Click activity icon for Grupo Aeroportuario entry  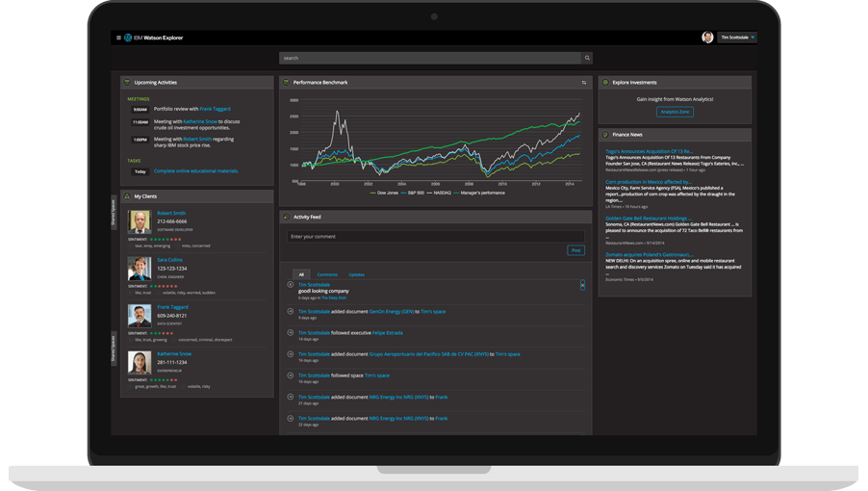[x=290, y=353]
